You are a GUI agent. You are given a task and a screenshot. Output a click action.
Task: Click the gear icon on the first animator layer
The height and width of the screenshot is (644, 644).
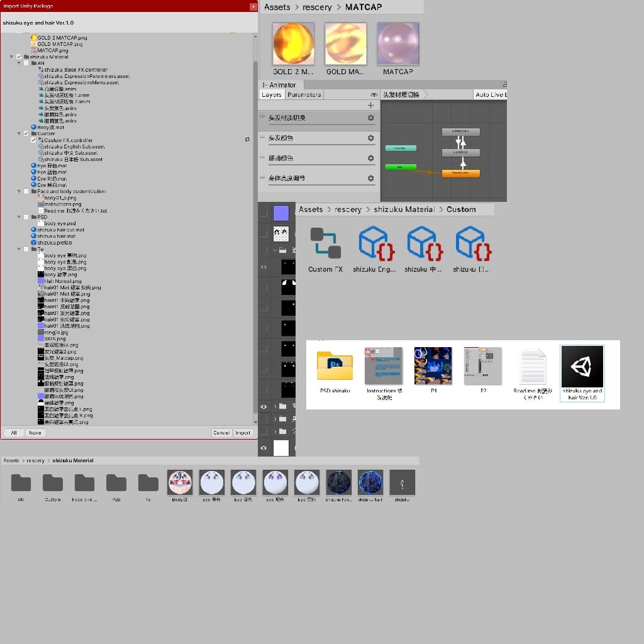[x=370, y=118]
